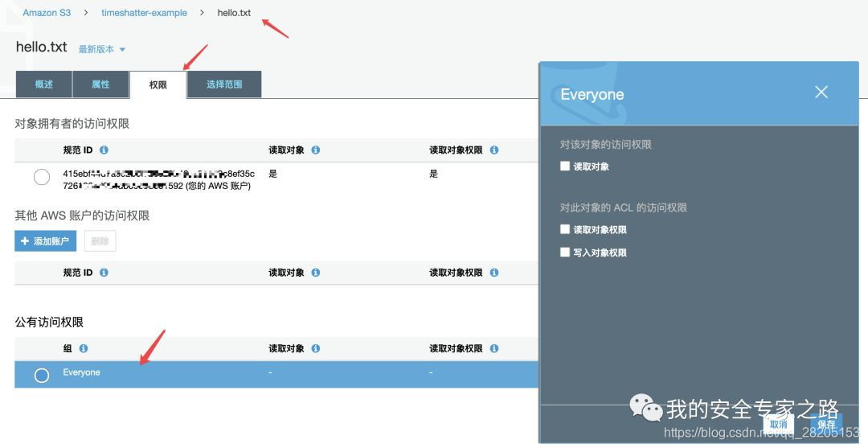Open the Amazon S3 breadcrumb link
The height and width of the screenshot is (448, 868).
click(47, 13)
